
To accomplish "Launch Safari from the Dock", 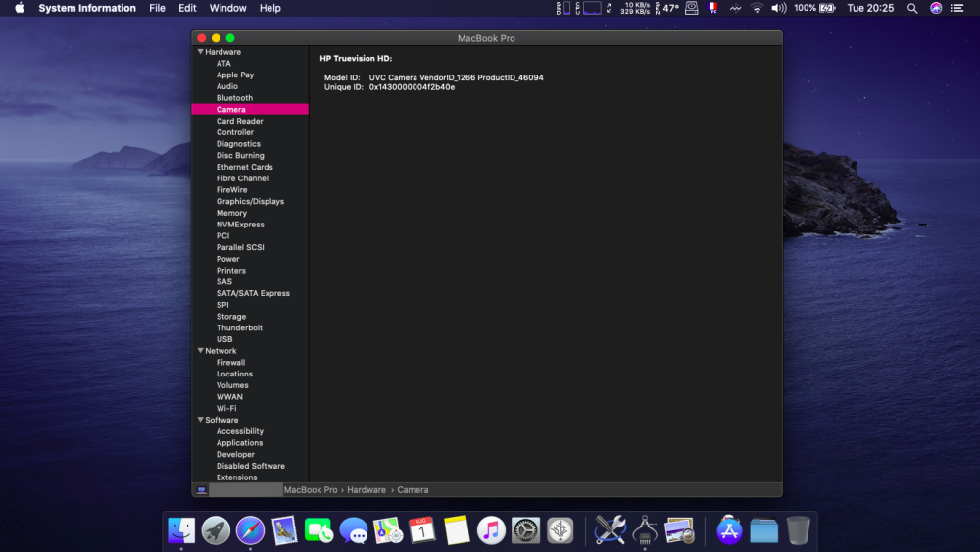I will coord(250,530).
